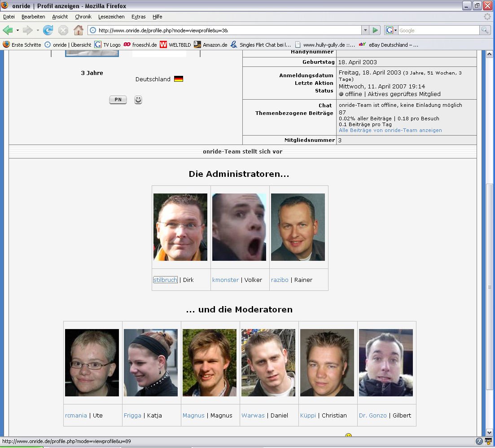Open the Chronik menu
The width and height of the screenshot is (495, 448).
pos(83,17)
